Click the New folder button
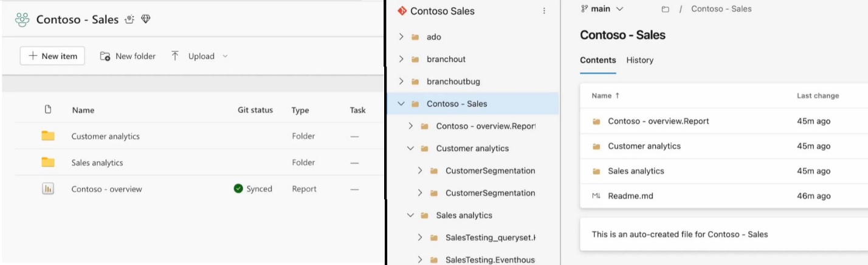This screenshot has width=868, height=265. click(128, 56)
